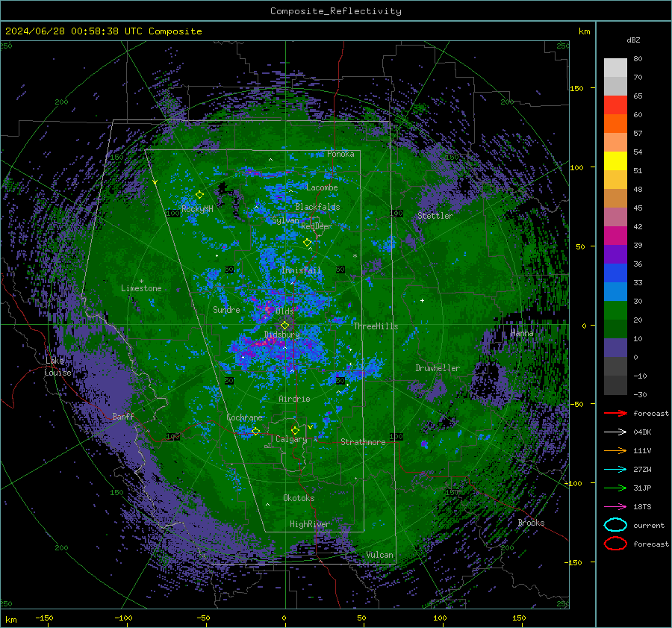This screenshot has height=628, width=672.
Task: Click the HighRiver town label
Action: 310,524
